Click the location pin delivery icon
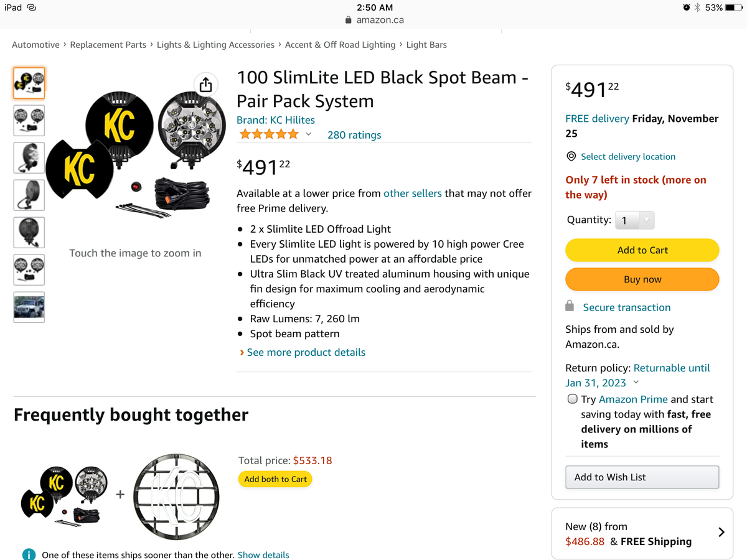Viewport: 747px width, 560px height. pos(571,156)
